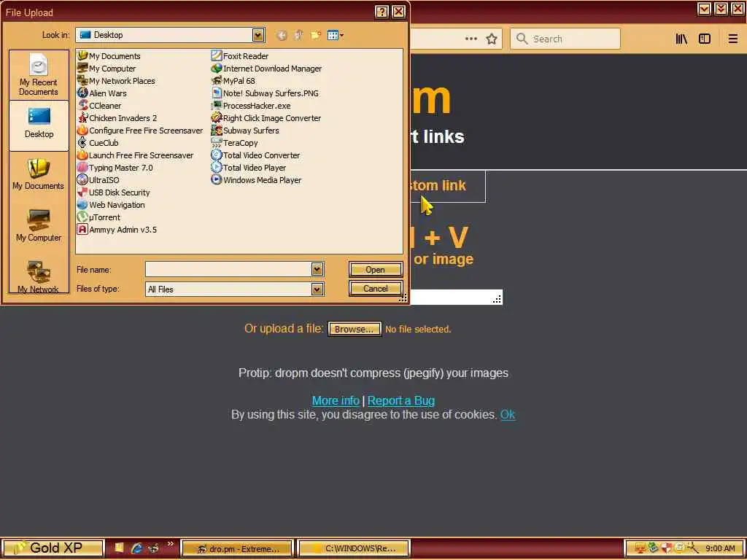Expand the File name dropdown arrow
Screen dimensions: 747x560
[x=317, y=270]
